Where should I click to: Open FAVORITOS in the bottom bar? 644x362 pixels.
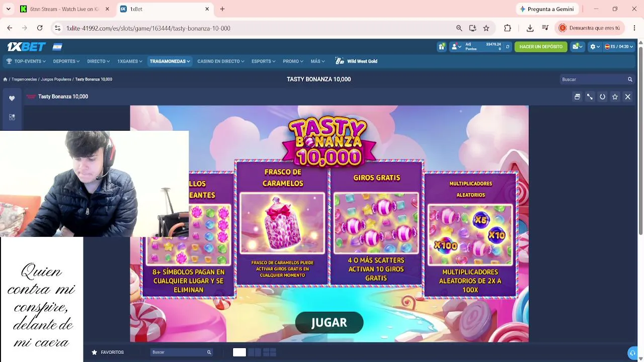click(x=108, y=352)
